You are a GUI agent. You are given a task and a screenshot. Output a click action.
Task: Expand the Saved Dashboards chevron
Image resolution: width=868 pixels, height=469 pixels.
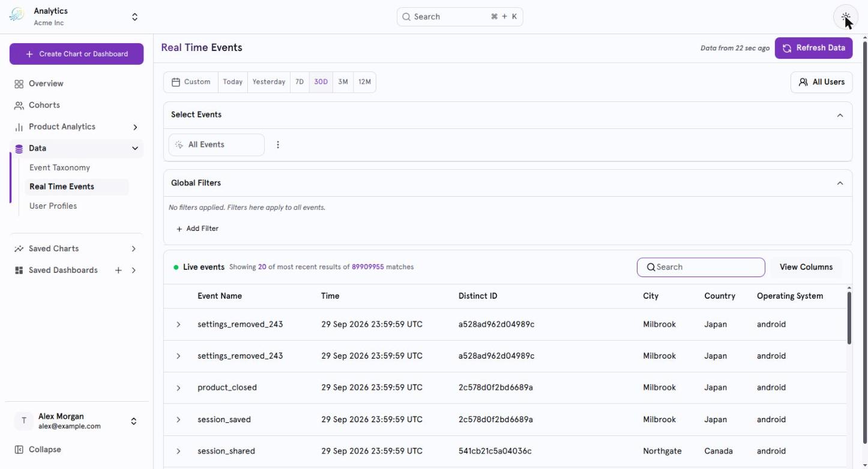coord(133,270)
